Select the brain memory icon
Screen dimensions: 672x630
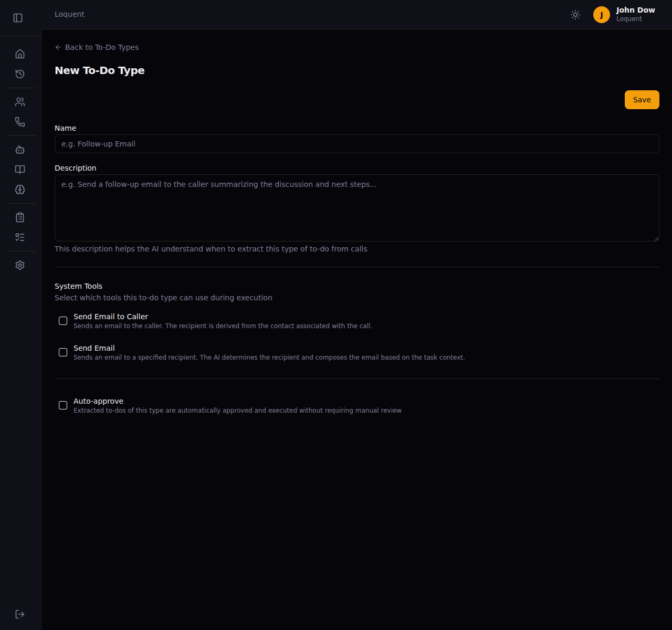pos(20,190)
